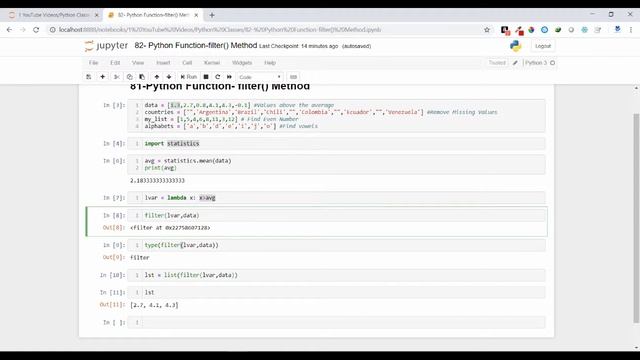This screenshot has width=640, height=360.
Task: Open the Cell menu
Action: pos(187,63)
